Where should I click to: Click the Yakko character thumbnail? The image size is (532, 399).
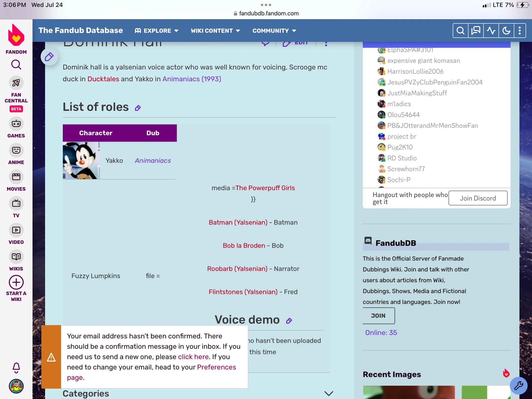click(81, 161)
